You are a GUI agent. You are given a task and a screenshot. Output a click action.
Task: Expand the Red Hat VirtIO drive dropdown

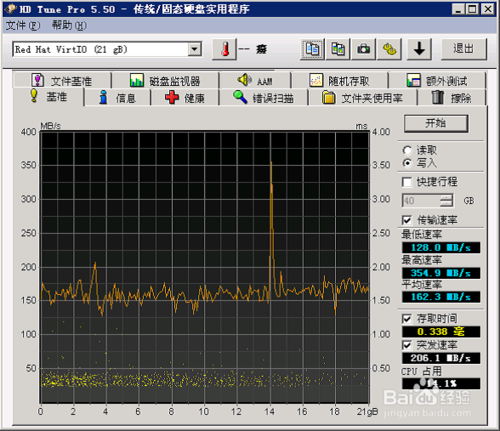click(x=194, y=50)
